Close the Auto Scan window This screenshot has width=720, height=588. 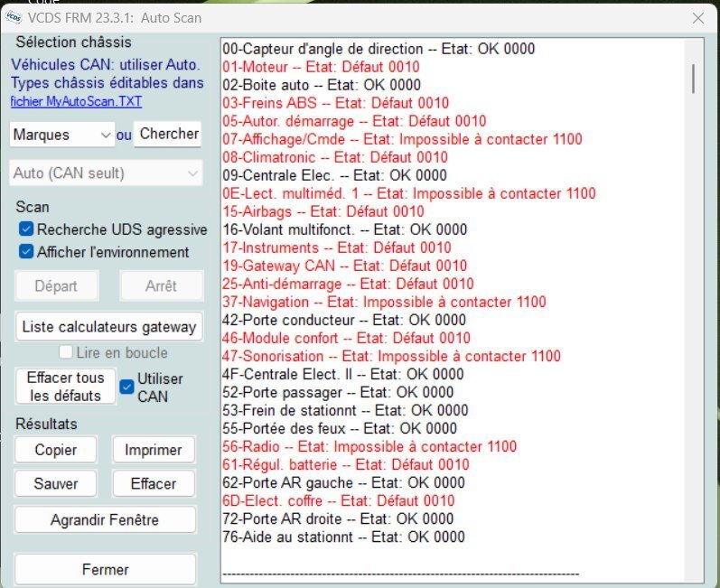pos(697,17)
